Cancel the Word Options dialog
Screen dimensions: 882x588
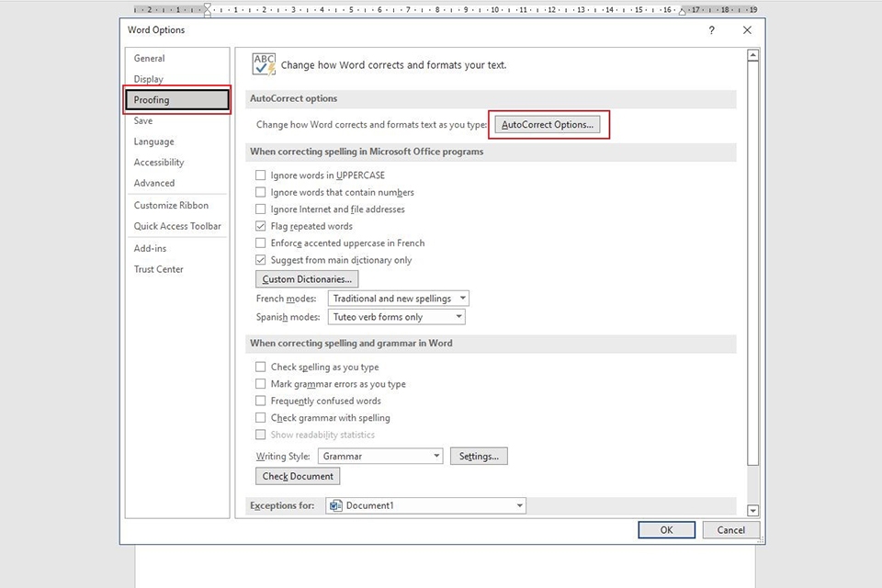click(730, 530)
